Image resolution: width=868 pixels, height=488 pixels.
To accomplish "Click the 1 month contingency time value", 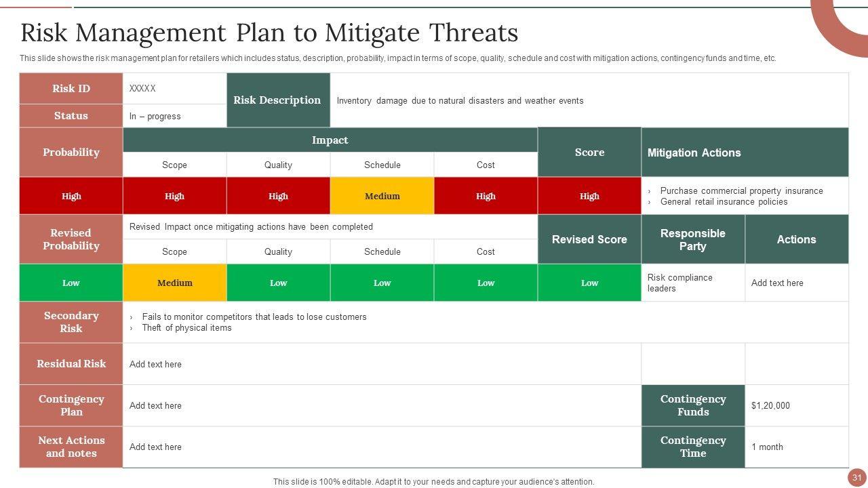I will click(x=767, y=447).
